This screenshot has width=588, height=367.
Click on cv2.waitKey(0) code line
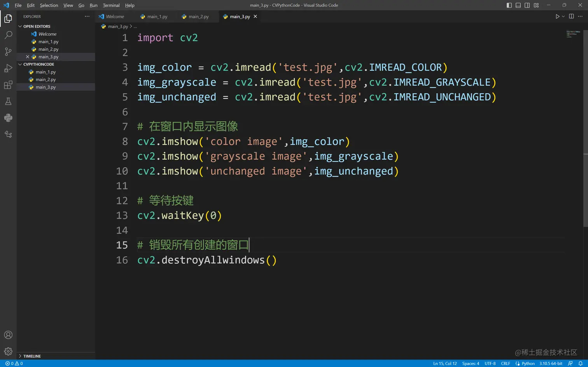pyautogui.click(x=179, y=215)
